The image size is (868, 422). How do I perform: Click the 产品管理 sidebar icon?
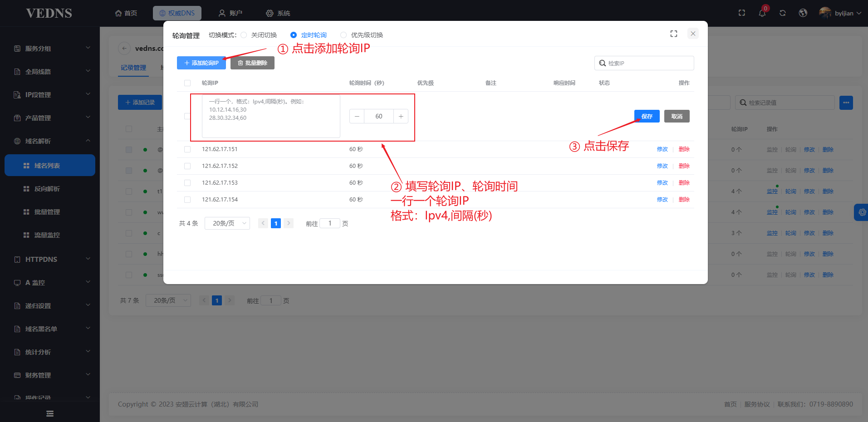[x=17, y=118]
